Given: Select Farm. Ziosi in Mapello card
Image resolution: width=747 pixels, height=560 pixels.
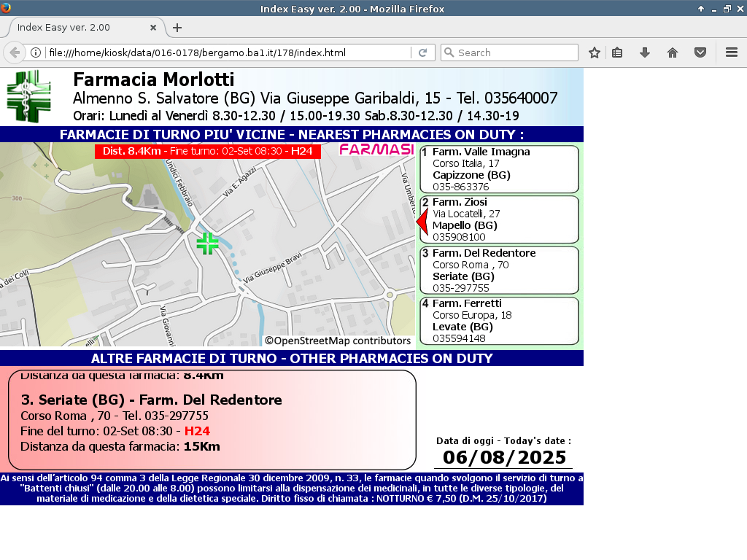Looking at the screenshot, I should click(x=499, y=219).
